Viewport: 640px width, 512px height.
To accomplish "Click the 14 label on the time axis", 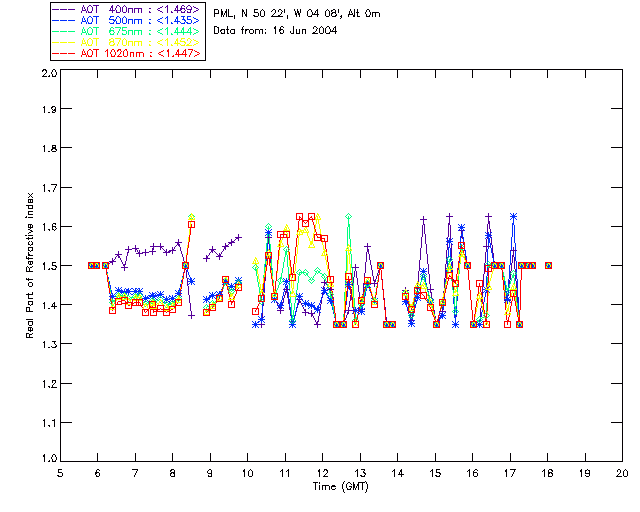I will (x=398, y=473).
